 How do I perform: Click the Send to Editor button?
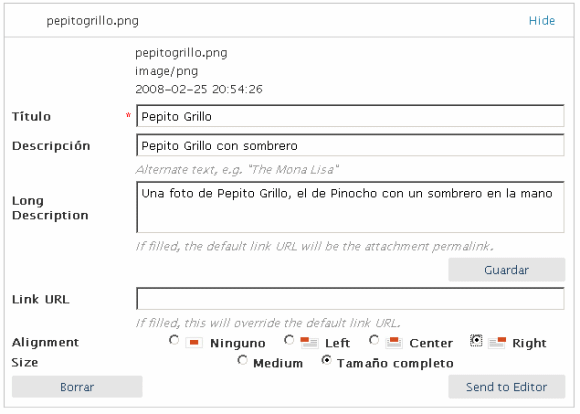coord(506,387)
